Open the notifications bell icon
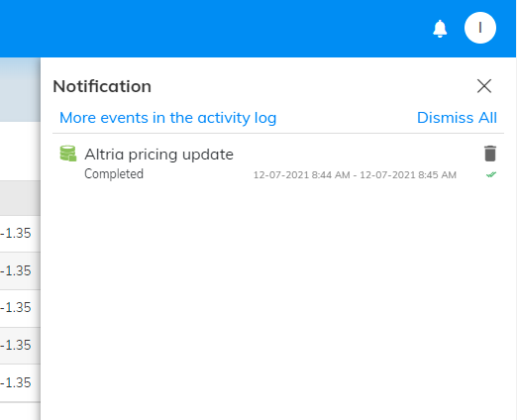Viewport: 517px width, 420px height. tap(440, 29)
